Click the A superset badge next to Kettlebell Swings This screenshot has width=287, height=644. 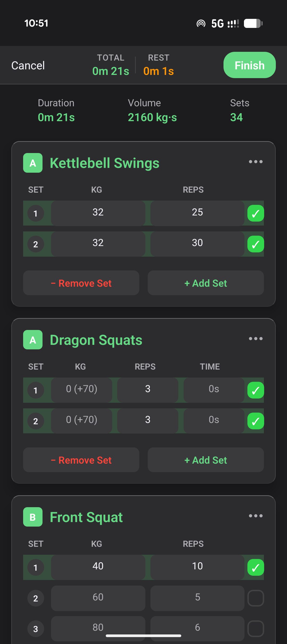[x=33, y=163]
